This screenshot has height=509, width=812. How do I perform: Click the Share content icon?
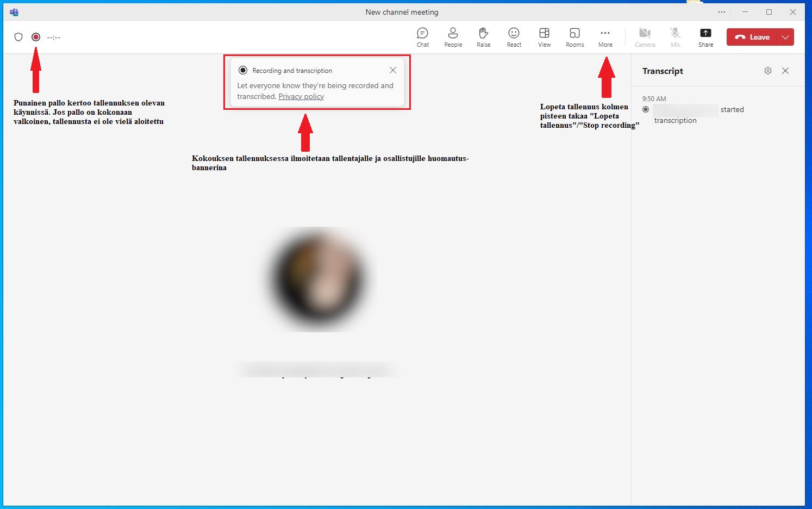[705, 37]
